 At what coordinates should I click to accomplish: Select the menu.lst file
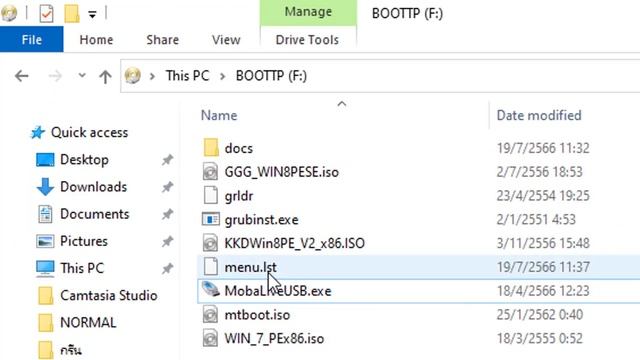[x=250, y=267]
